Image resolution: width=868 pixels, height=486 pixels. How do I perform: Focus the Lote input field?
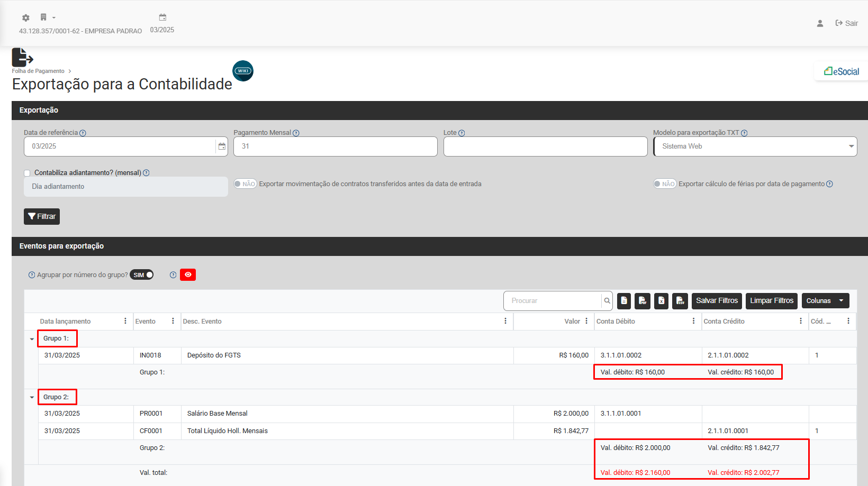545,146
